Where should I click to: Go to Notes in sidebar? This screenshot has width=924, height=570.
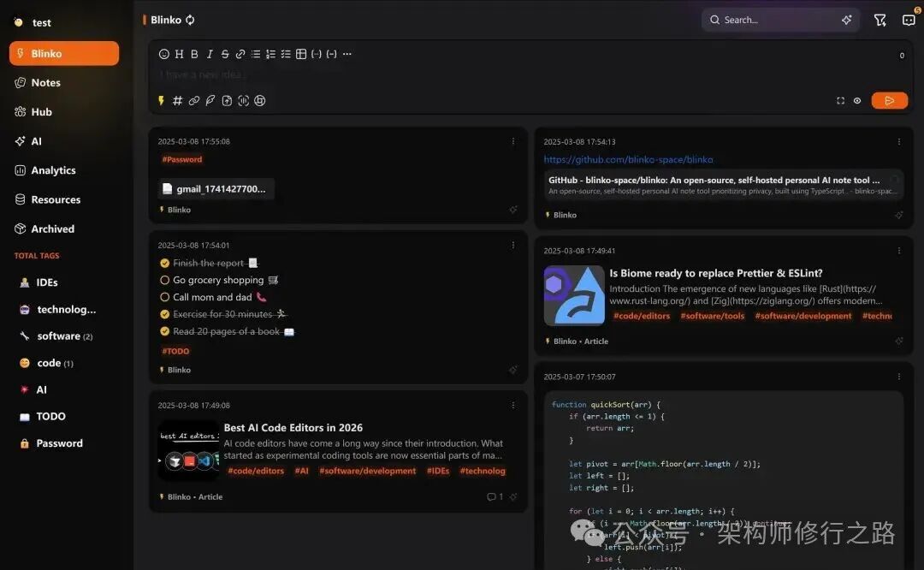[x=63, y=82]
